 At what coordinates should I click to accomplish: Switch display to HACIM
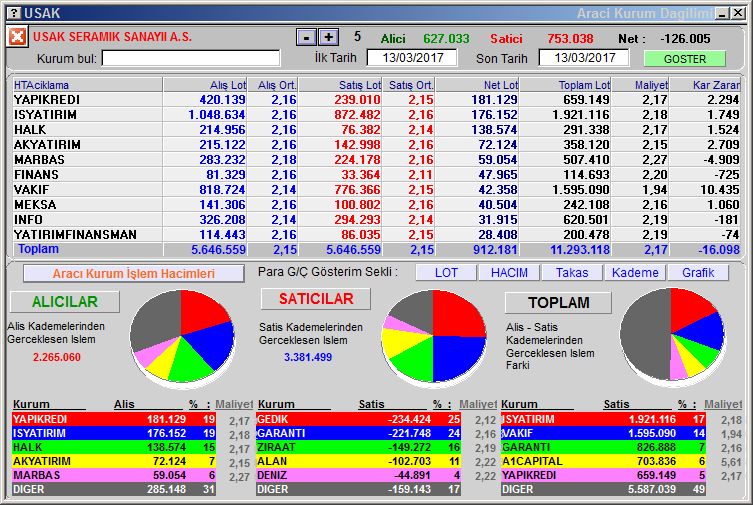point(509,273)
